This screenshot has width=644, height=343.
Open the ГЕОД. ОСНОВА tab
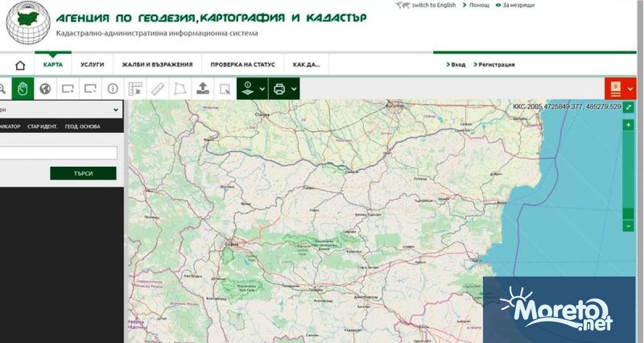pos(82,126)
